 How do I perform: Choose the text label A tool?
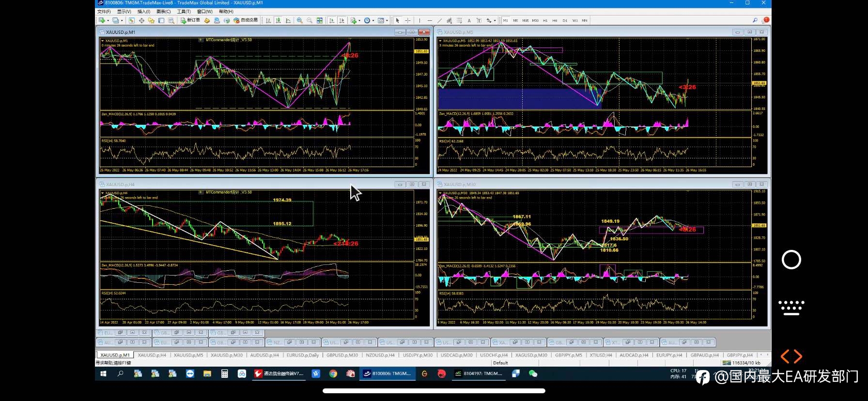(469, 20)
